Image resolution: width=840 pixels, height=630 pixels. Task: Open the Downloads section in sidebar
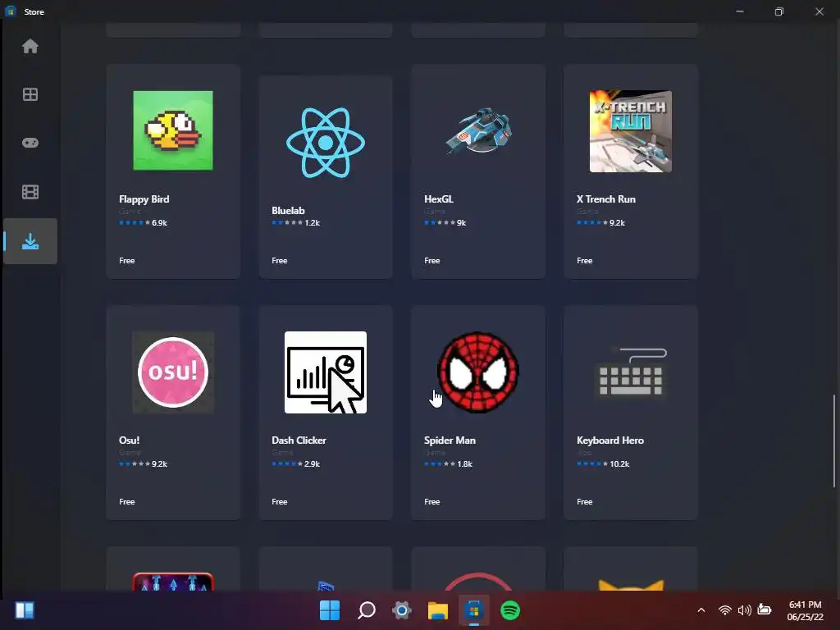(x=30, y=241)
